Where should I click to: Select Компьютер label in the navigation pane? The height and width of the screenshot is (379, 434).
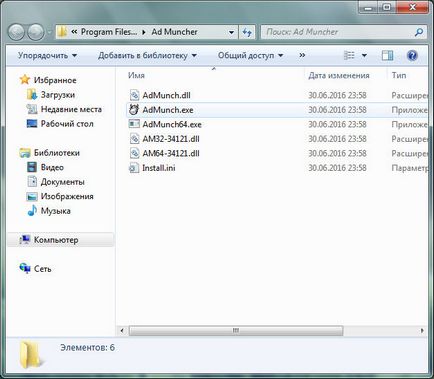click(x=56, y=240)
